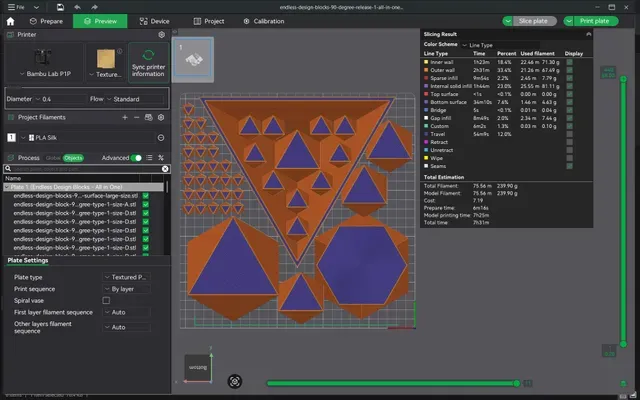Open the Project tab

tap(209, 21)
